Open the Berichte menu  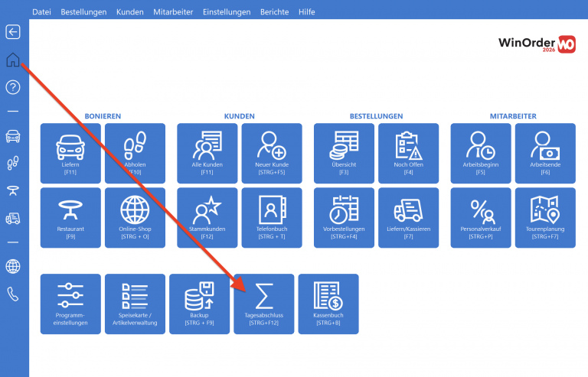click(275, 12)
